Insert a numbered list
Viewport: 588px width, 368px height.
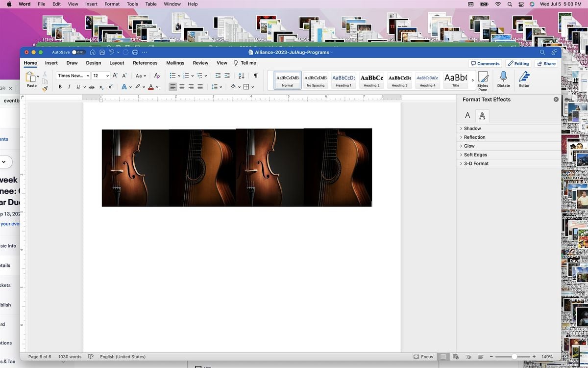(x=186, y=76)
